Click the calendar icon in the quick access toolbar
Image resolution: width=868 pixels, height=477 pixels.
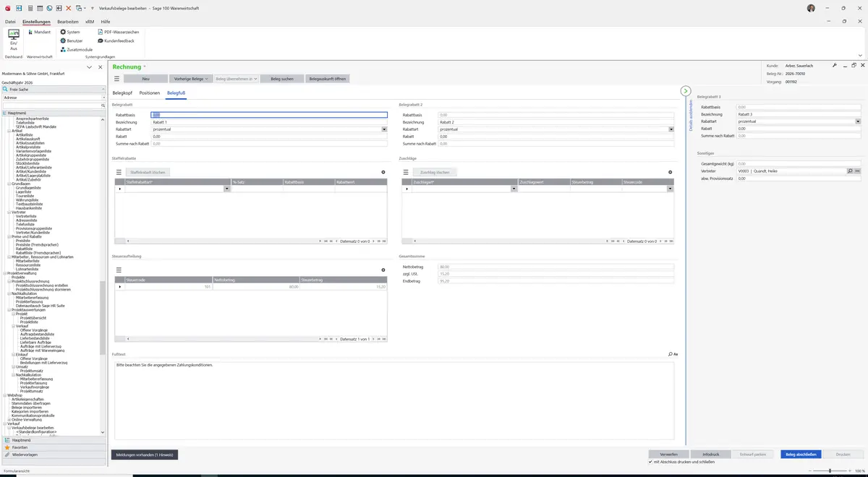(39, 8)
